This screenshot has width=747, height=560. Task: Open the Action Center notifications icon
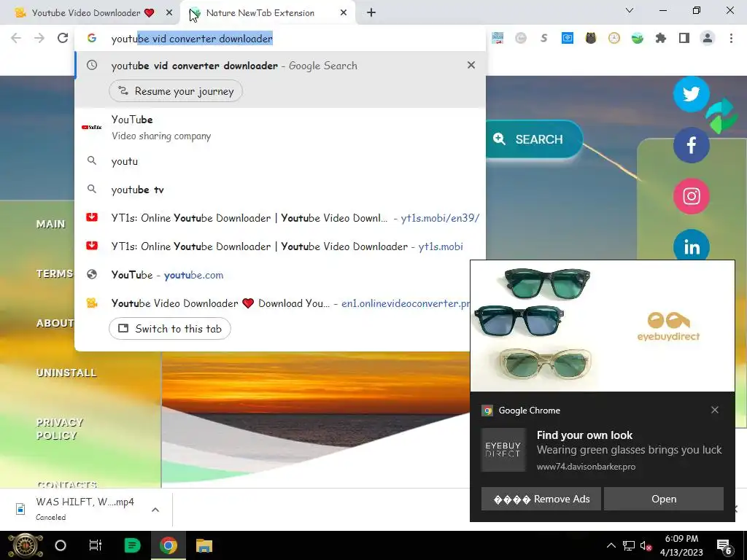(724, 546)
